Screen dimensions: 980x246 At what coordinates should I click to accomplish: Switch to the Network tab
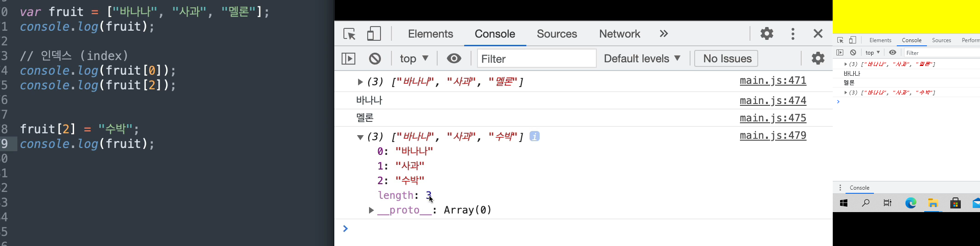(620, 34)
